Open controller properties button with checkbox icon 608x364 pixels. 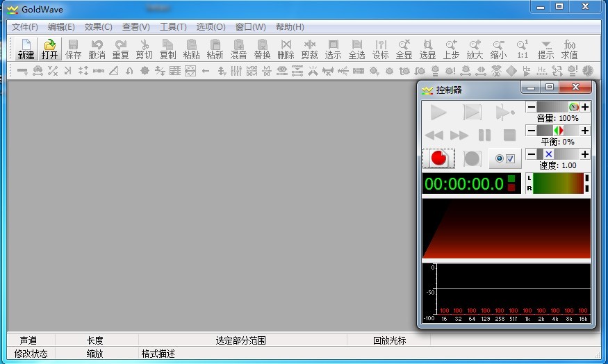tap(505, 158)
